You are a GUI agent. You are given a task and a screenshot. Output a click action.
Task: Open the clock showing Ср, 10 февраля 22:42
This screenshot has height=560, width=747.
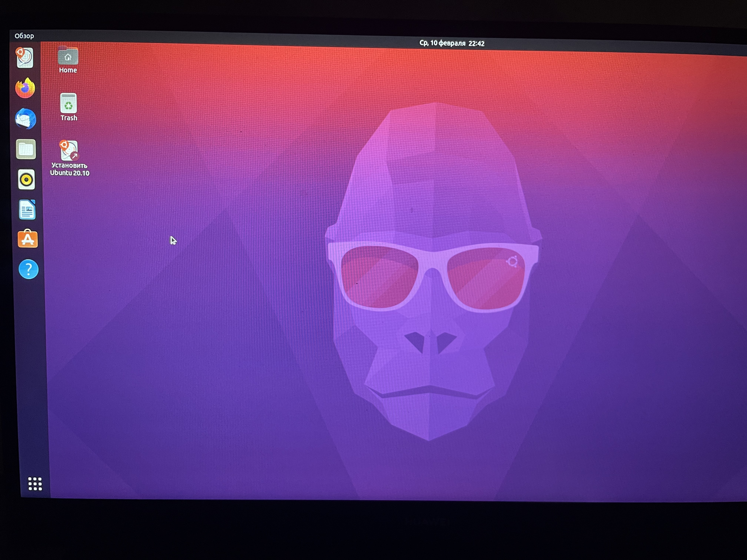pyautogui.click(x=452, y=43)
